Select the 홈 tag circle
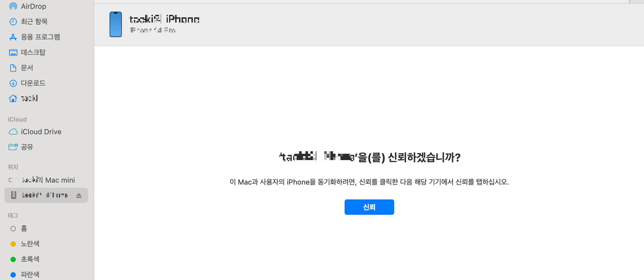Image resolution: width=644 pixels, height=280 pixels. pyautogui.click(x=13, y=229)
